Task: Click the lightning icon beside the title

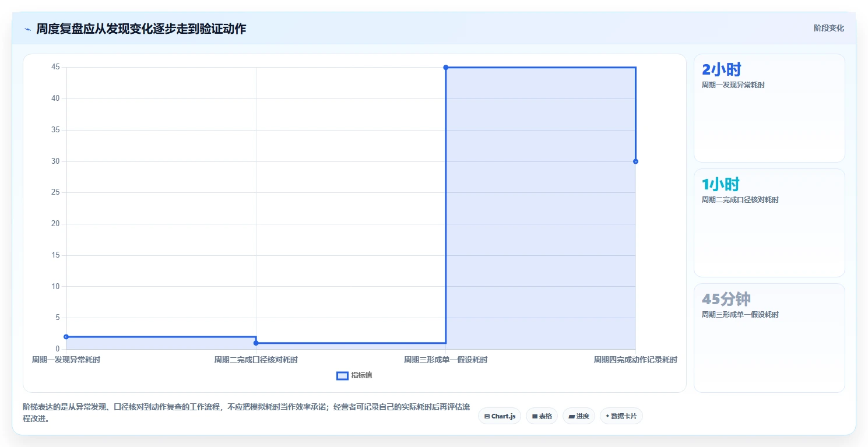Action: point(27,29)
